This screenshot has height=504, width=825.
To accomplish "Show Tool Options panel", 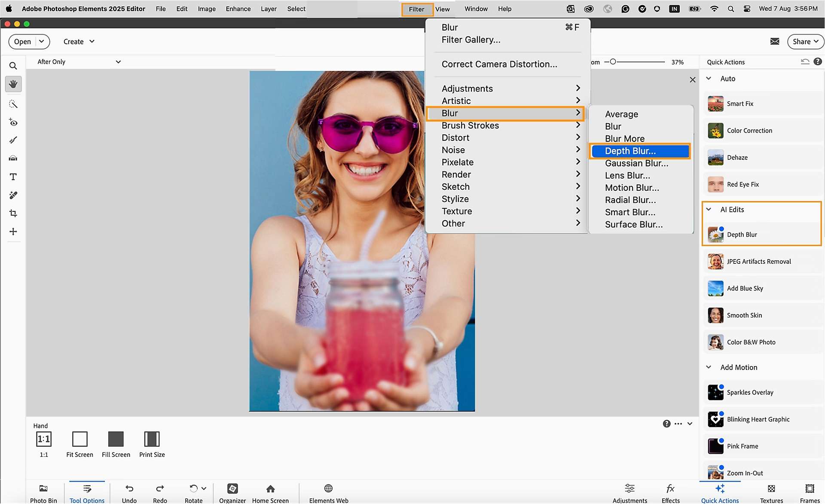I will pyautogui.click(x=87, y=493).
